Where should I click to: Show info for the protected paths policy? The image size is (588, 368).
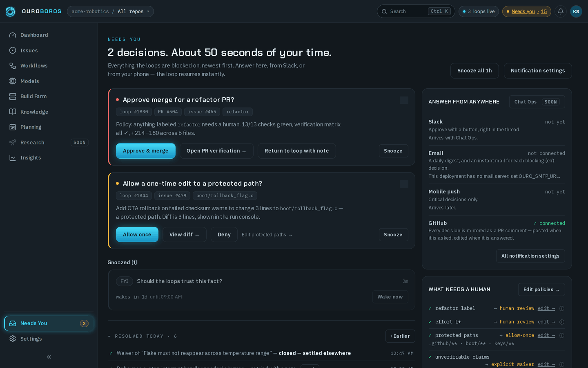pyautogui.click(x=562, y=336)
